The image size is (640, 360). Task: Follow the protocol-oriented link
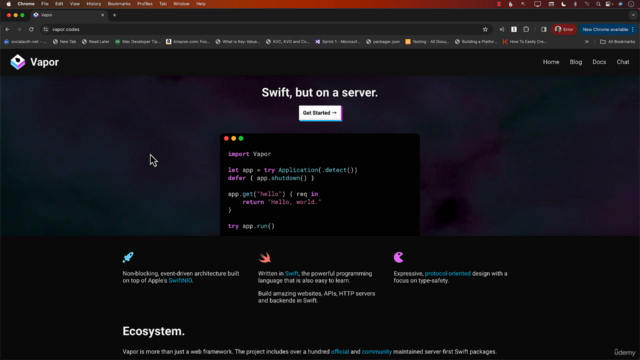[448, 273]
